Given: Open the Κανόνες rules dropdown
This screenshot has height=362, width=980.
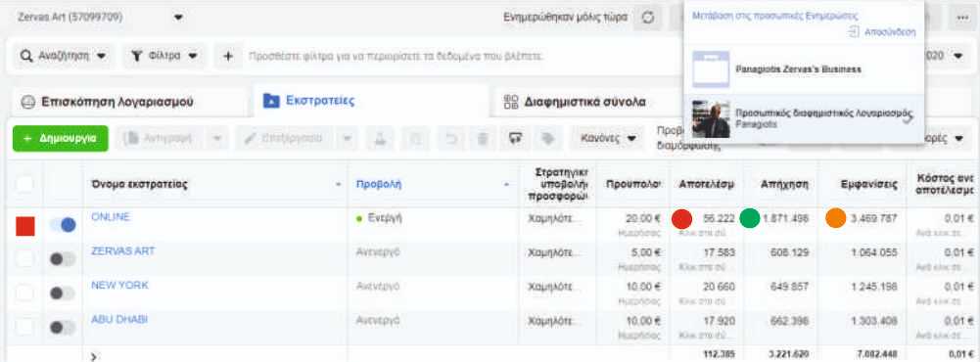Looking at the screenshot, I should pyautogui.click(x=609, y=138).
